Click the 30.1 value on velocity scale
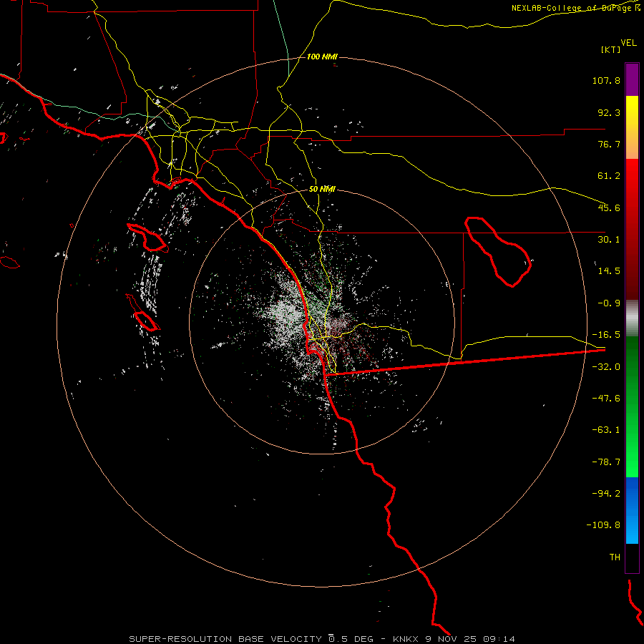Screen dimensions: 644x644 pos(609,240)
